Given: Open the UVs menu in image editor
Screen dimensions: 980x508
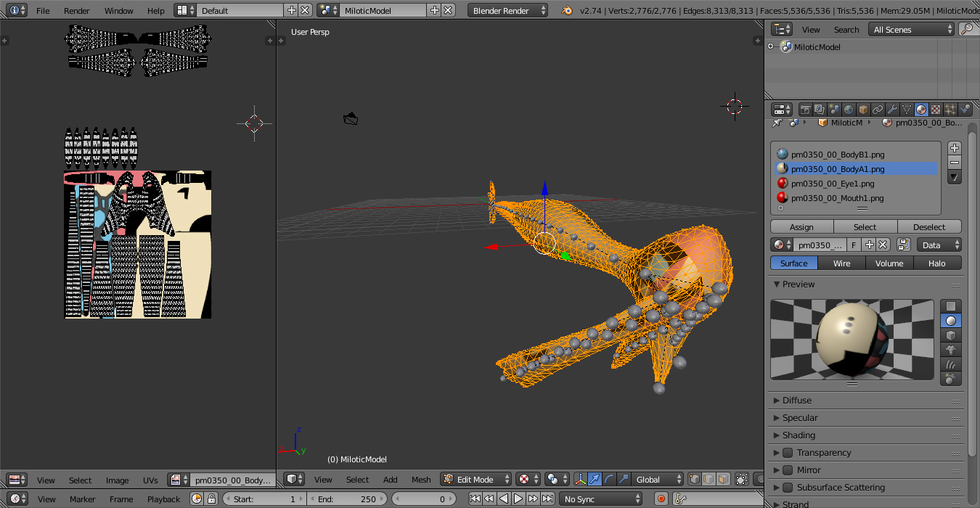Looking at the screenshot, I should 150,480.
